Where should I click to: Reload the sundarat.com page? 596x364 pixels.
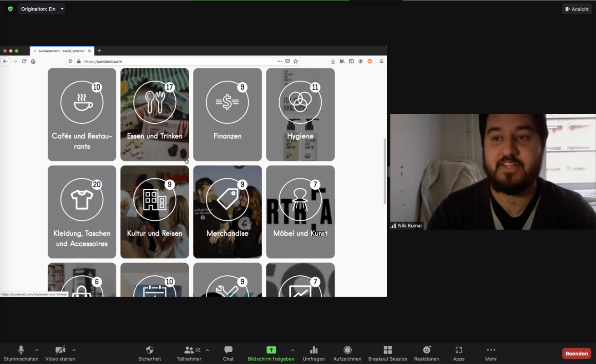[x=24, y=61]
